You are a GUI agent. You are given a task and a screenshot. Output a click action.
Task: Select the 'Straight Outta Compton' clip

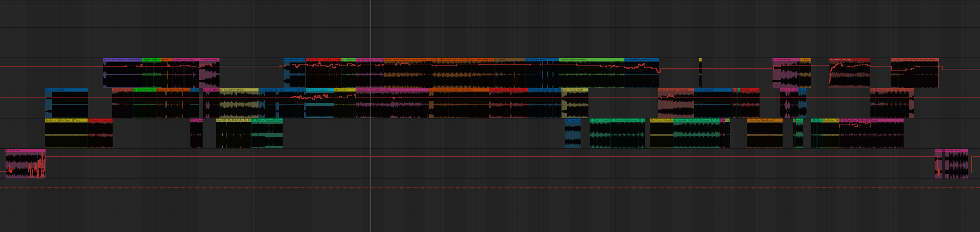pyautogui.click(x=624, y=133)
